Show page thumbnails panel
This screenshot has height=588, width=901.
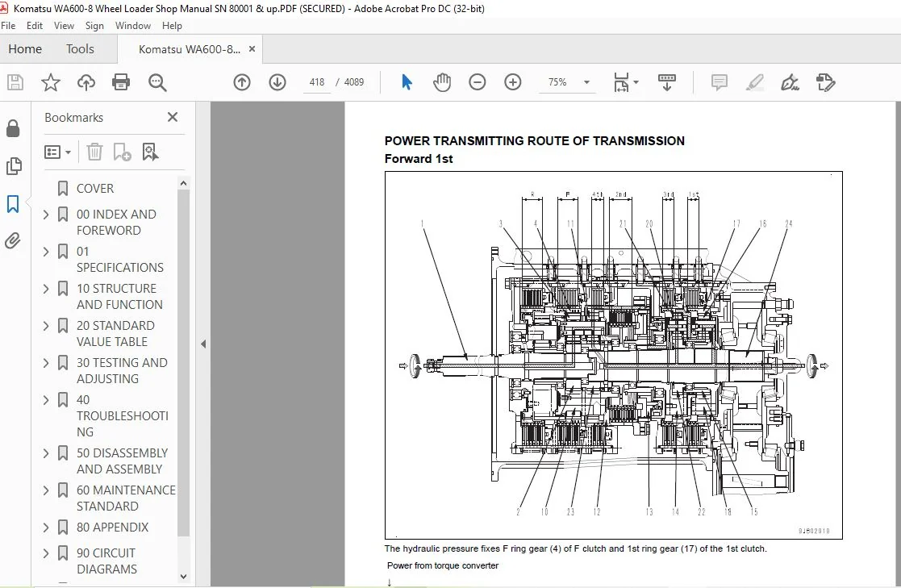tap(13, 166)
